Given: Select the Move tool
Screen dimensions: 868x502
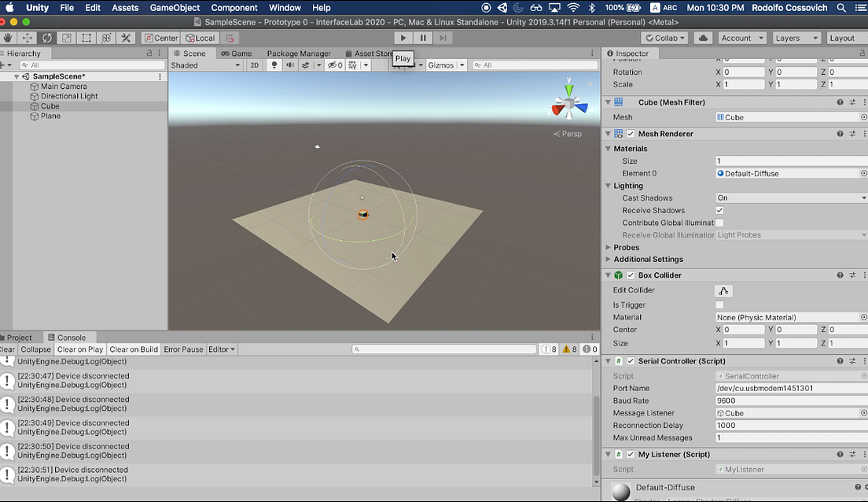Looking at the screenshot, I should tap(27, 38).
